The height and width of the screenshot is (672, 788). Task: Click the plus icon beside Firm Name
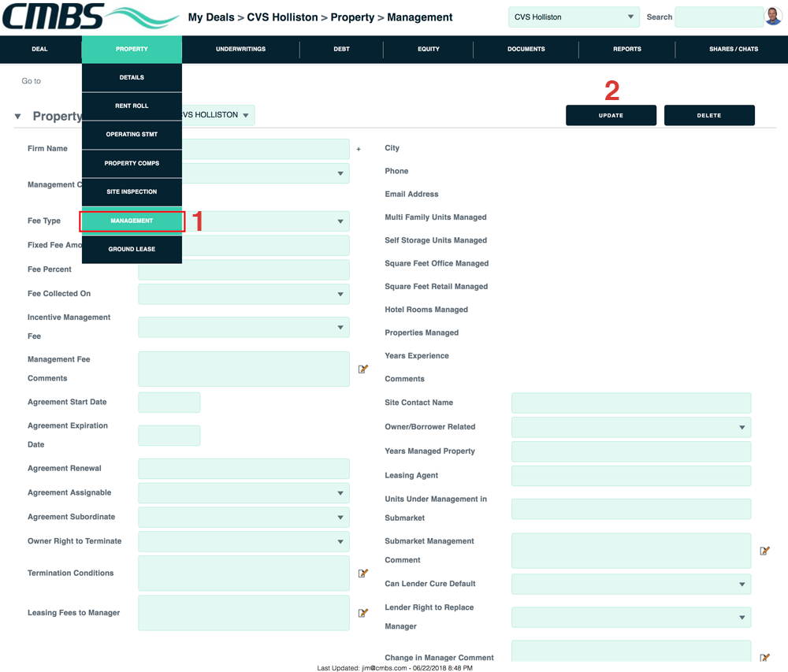[x=359, y=149]
